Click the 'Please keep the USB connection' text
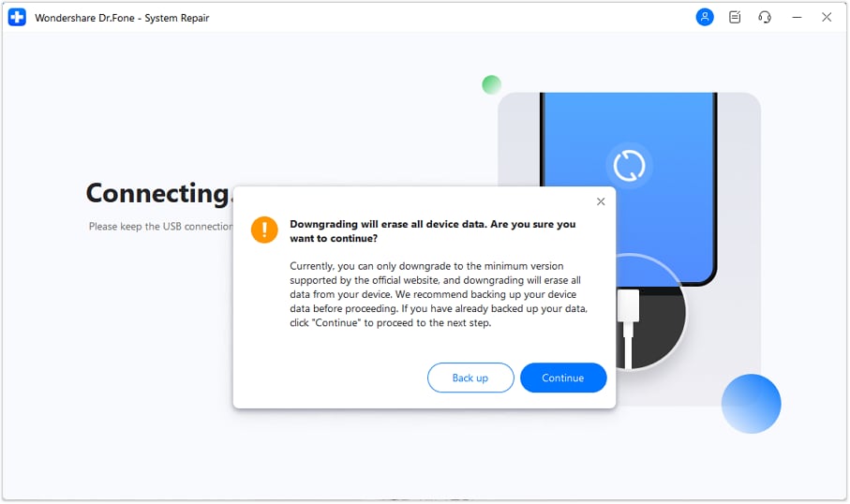 tap(161, 227)
